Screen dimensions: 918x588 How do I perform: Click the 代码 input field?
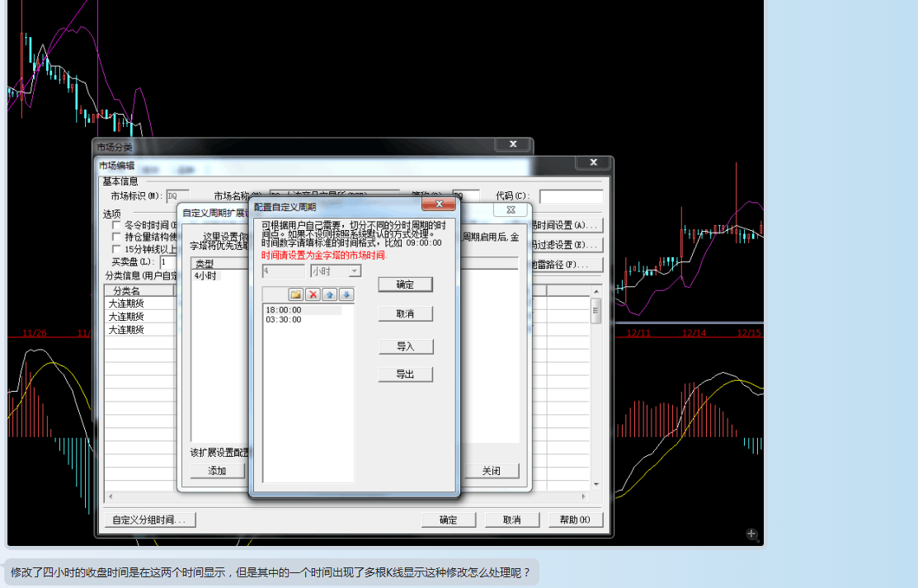click(571, 197)
